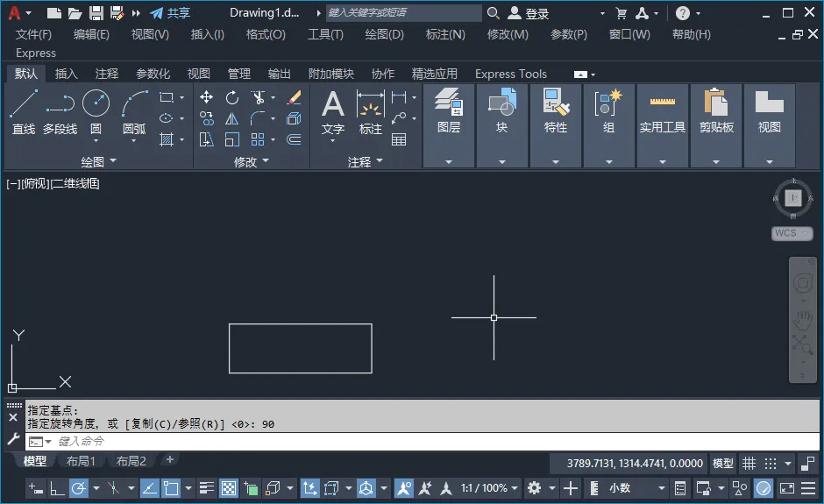Toggle object snap square icon
This screenshot has height=504, width=824.
(x=171, y=489)
